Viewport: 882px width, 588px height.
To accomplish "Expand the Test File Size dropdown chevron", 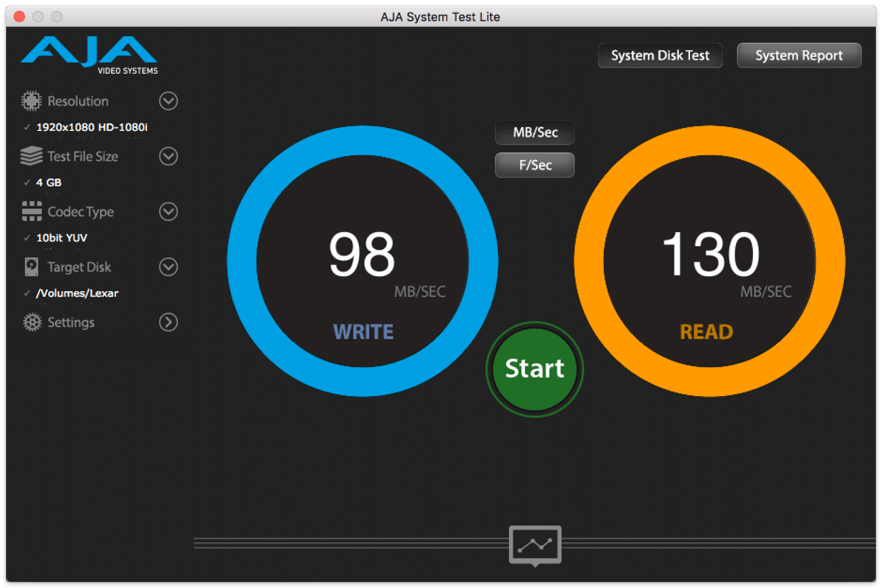I will pos(168,157).
